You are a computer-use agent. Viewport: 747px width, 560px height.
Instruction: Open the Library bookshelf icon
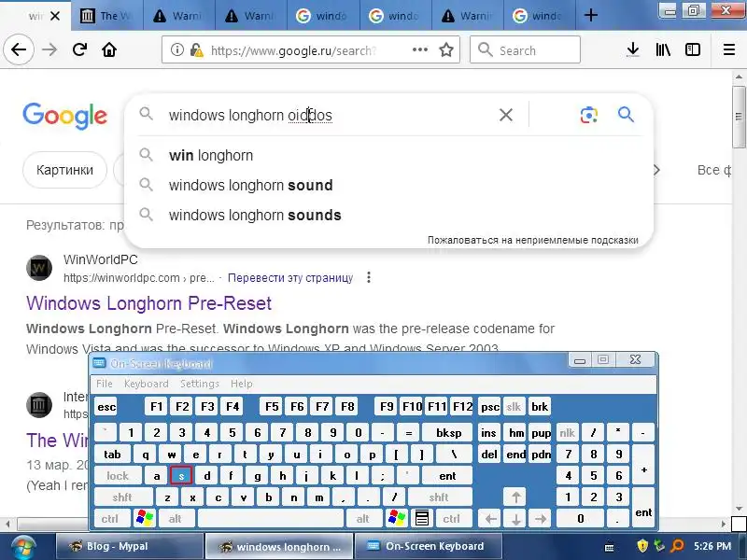663,49
